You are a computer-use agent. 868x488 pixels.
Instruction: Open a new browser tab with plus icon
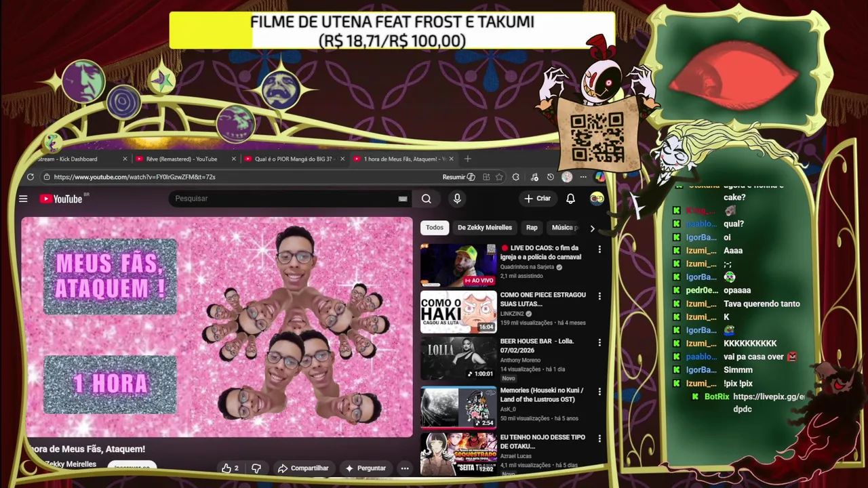[467, 159]
